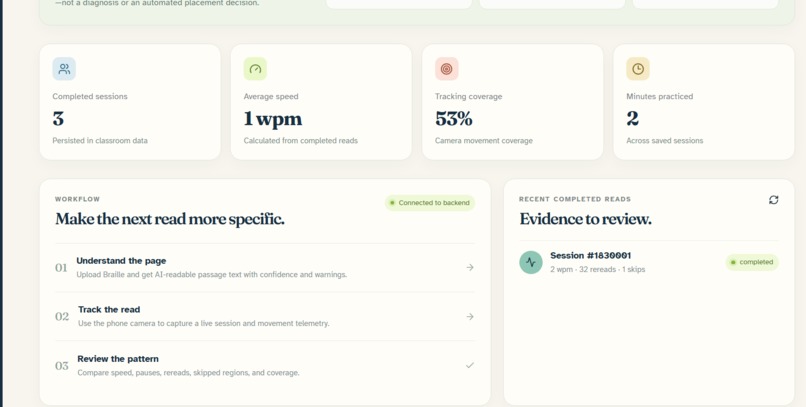This screenshot has width=806, height=407.
Task: Open the Review the pattern step
Action: 265,365
